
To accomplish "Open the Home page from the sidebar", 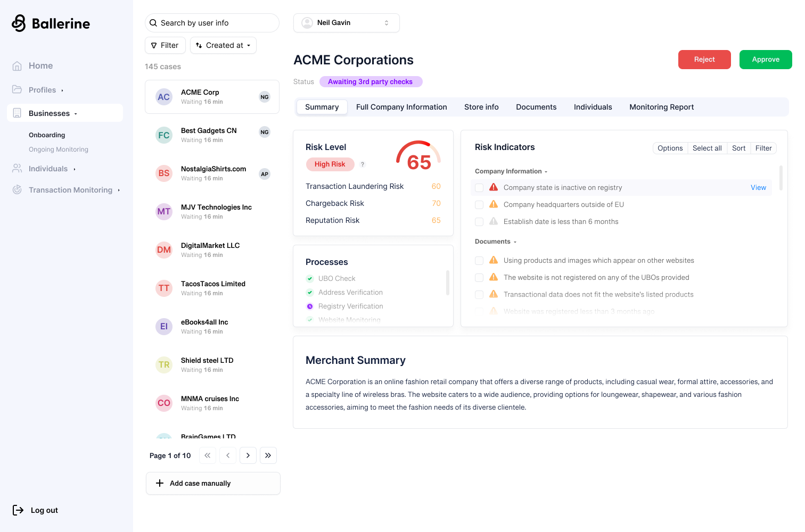I will [17, 65].
